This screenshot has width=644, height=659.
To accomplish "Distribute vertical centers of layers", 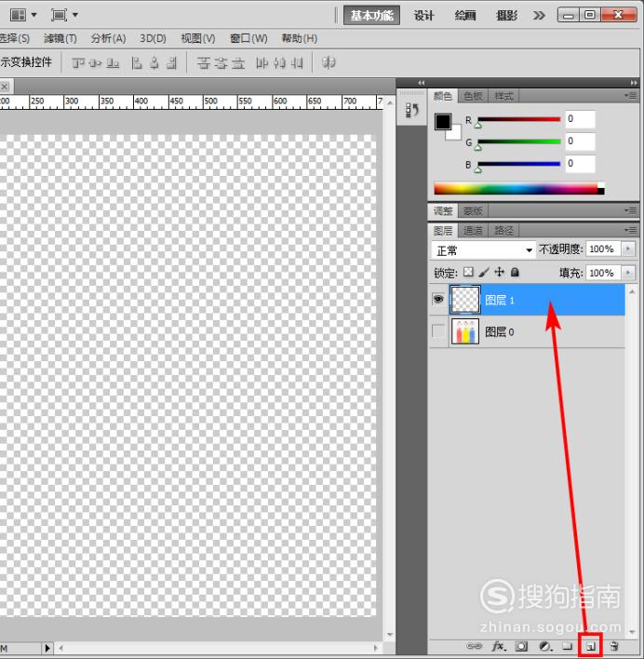I will pos(221,63).
